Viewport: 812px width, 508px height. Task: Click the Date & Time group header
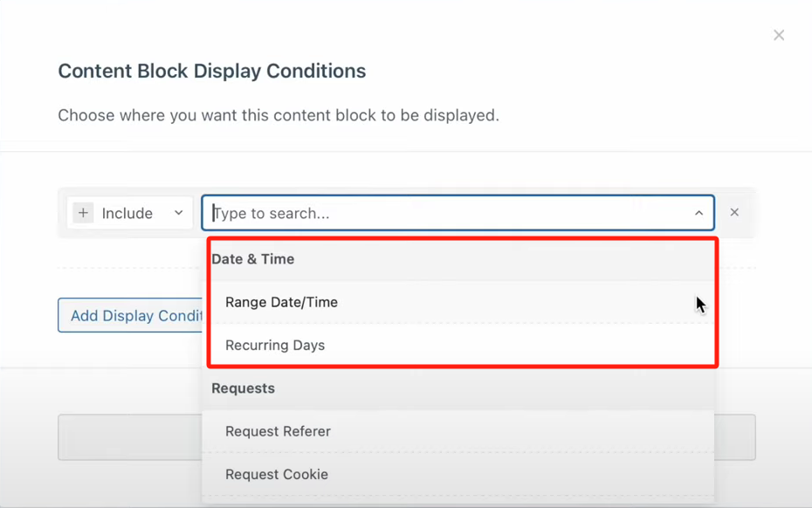253,259
